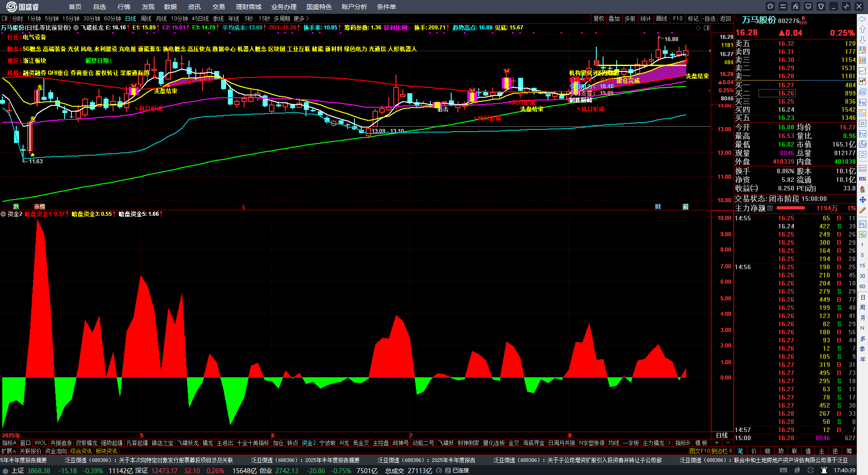The width and height of the screenshot is (868, 475).
Task: Select the 周线 weekly period
Action: pyautogui.click(x=146, y=19)
